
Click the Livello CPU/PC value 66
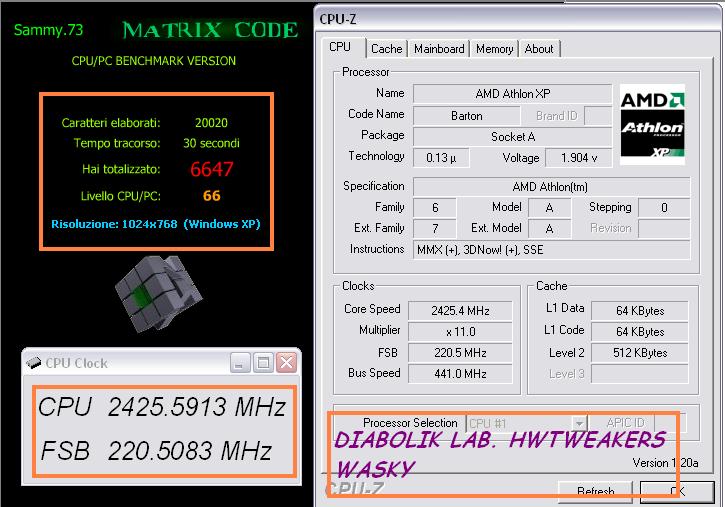[x=211, y=195]
